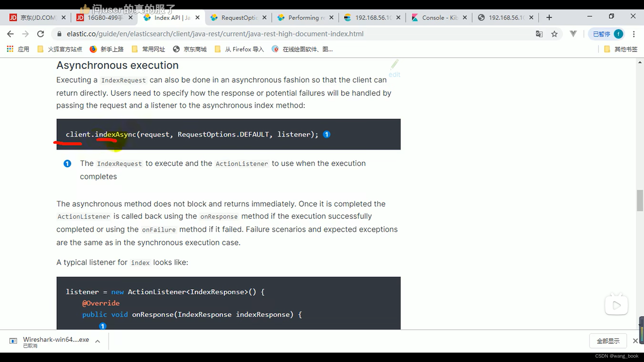The width and height of the screenshot is (644, 362).
Task: Click the browser forward arrow
Action: click(x=25, y=34)
